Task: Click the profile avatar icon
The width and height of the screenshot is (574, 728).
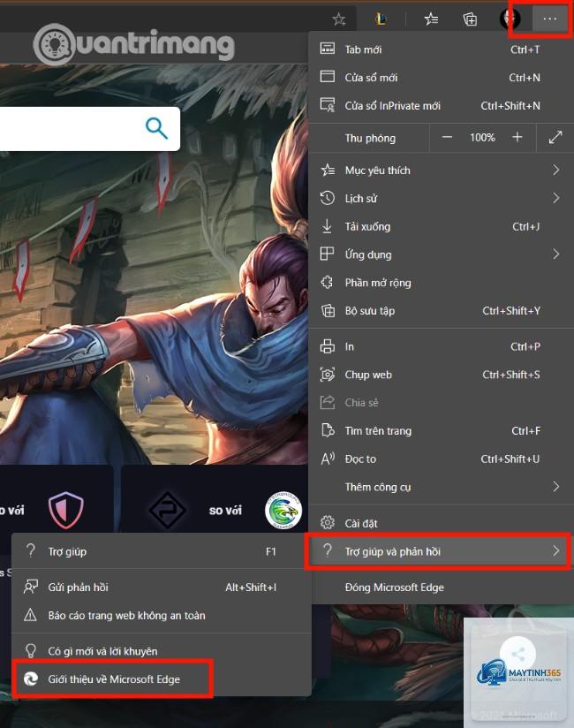Action: 510,19
